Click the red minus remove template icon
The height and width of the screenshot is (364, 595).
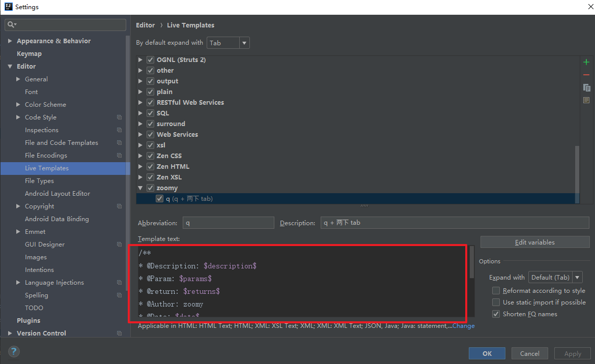[x=586, y=75]
